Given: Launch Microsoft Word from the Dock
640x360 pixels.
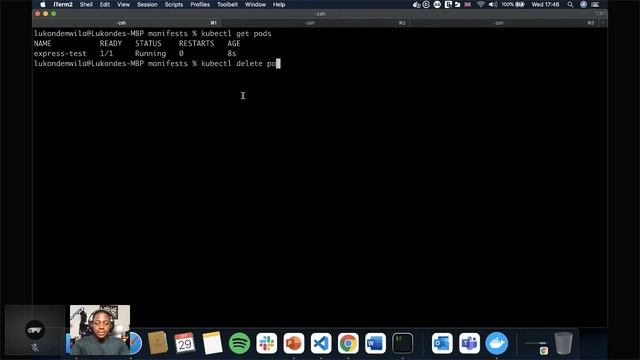Looking at the screenshot, I should pos(375,343).
